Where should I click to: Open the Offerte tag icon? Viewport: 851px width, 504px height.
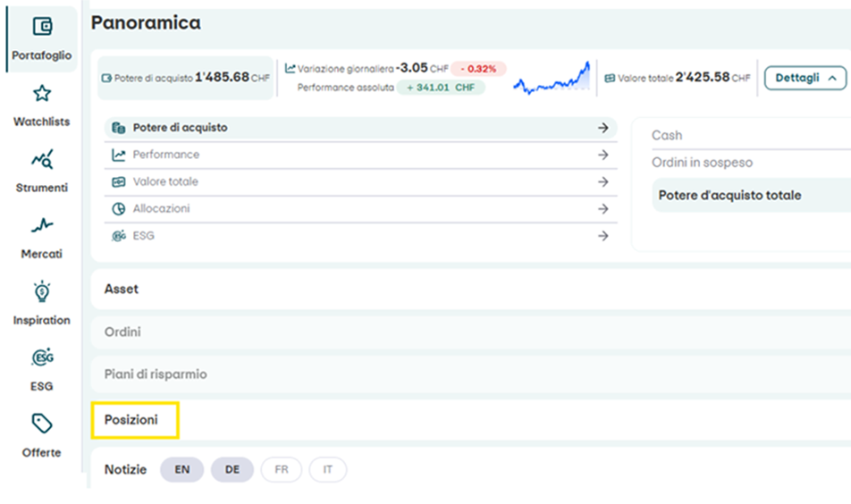42,424
